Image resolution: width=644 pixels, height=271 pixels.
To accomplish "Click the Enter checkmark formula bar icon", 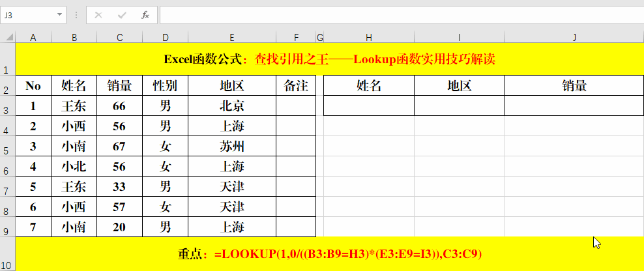I will tap(122, 15).
